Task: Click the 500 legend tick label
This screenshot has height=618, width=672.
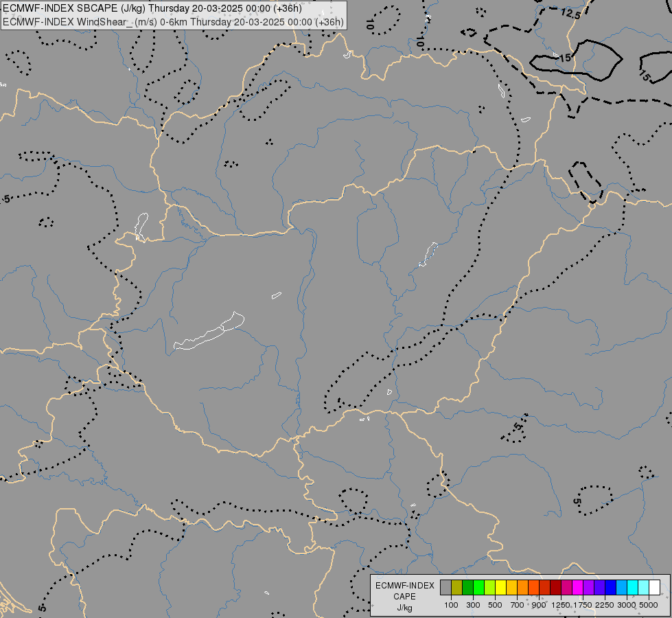Action: [x=495, y=605]
